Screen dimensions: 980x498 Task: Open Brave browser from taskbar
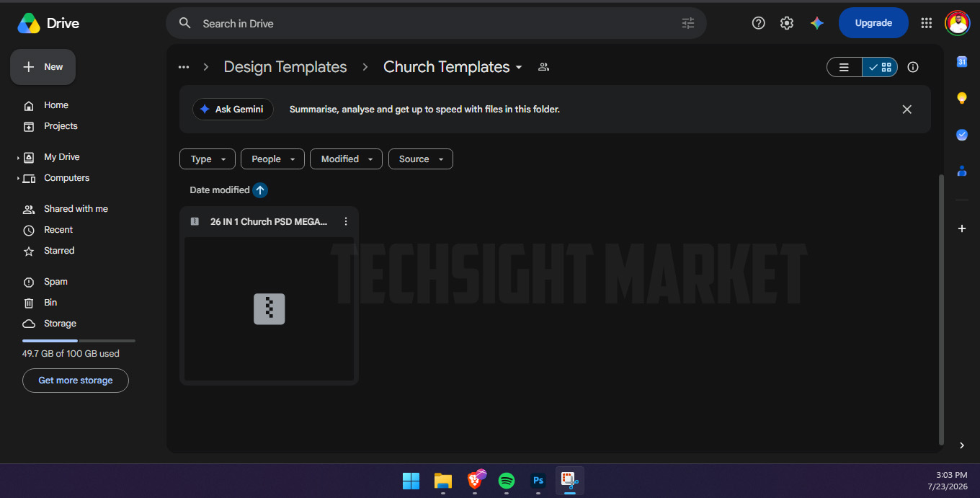coord(475,481)
